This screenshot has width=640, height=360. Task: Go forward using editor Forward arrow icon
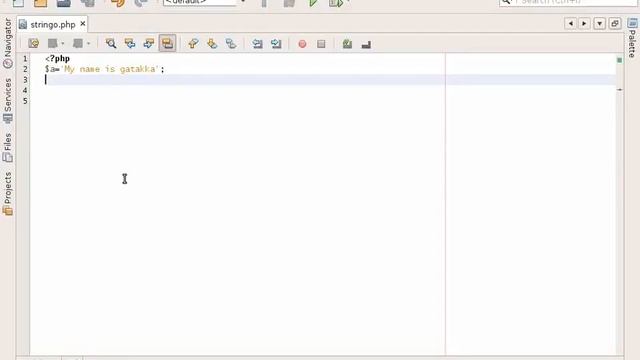pyautogui.click(x=78, y=44)
